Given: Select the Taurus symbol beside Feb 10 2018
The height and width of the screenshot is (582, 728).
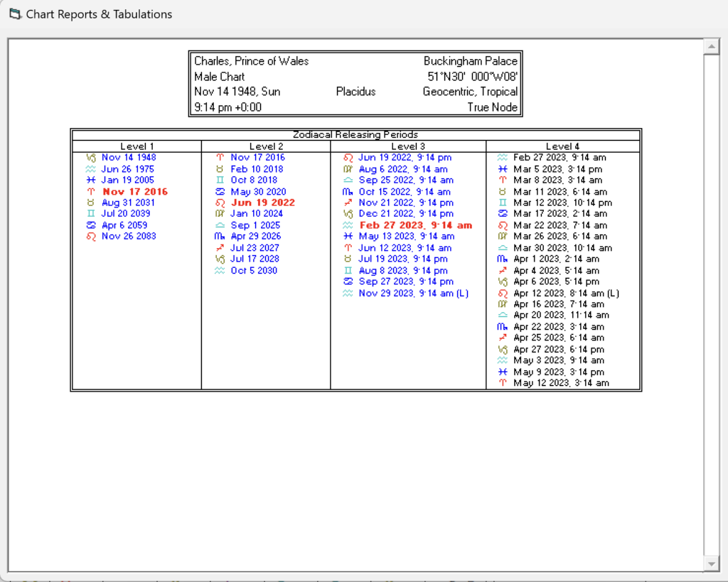Looking at the screenshot, I should (220, 169).
